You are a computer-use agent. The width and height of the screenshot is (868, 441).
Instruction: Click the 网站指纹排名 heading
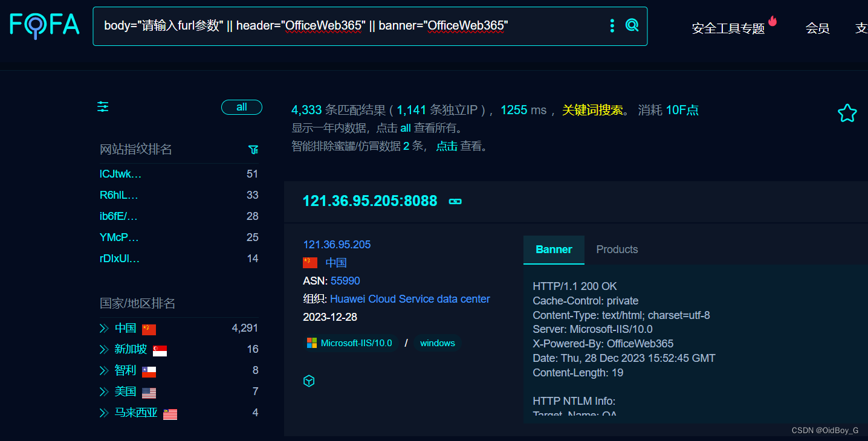(136, 149)
